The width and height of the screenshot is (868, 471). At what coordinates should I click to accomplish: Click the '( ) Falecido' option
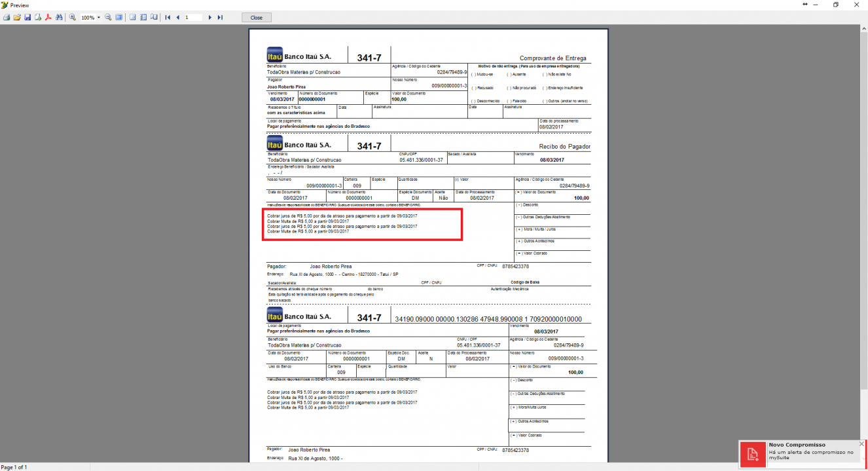tap(516, 101)
